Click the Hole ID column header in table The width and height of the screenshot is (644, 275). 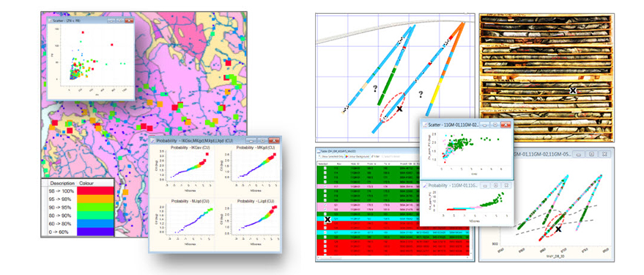355,164
